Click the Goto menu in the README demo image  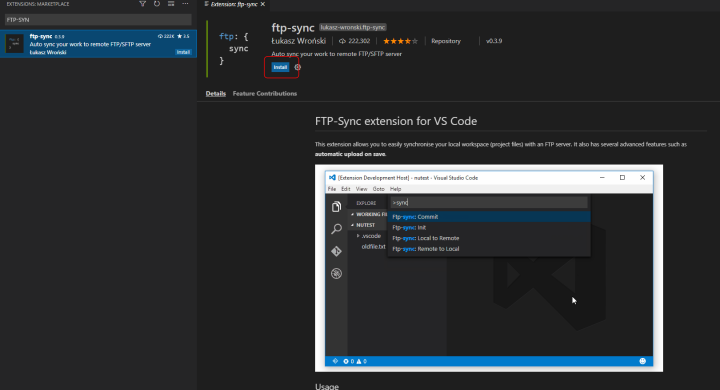point(378,189)
